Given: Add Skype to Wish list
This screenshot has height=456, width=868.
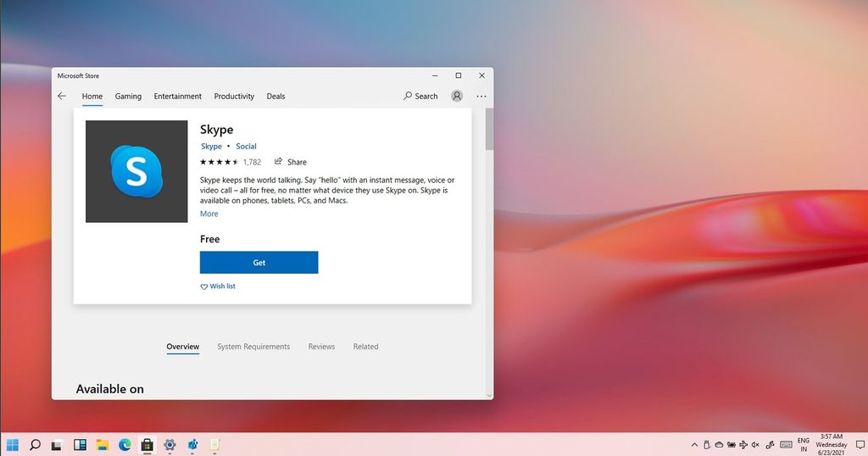Looking at the screenshot, I should click(x=218, y=286).
